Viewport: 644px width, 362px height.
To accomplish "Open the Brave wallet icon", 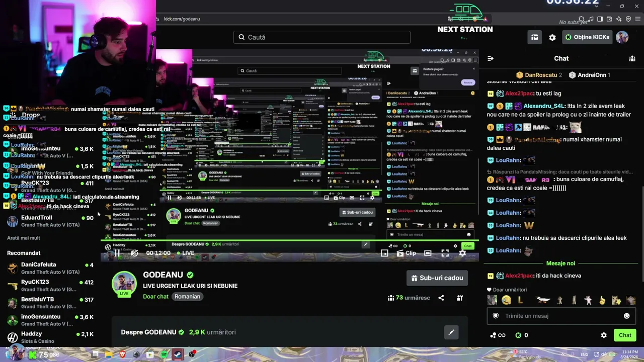I will coord(610,19).
